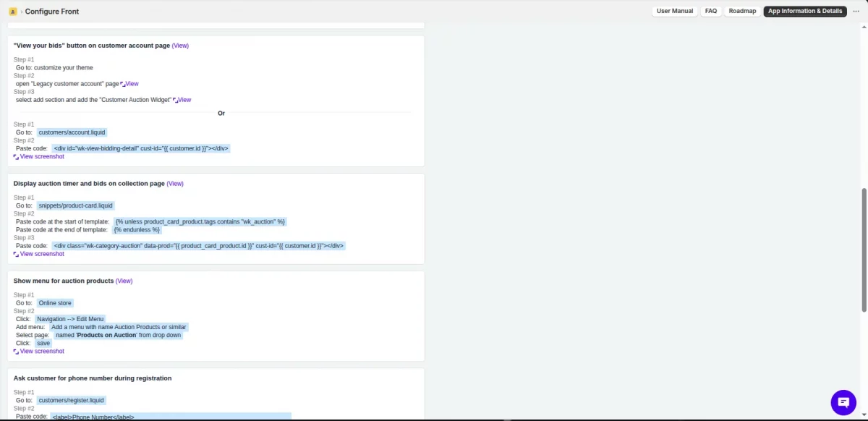Open (View) link next to Show menu for auction products
This screenshot has height=421, width=868.
point(124,281)
